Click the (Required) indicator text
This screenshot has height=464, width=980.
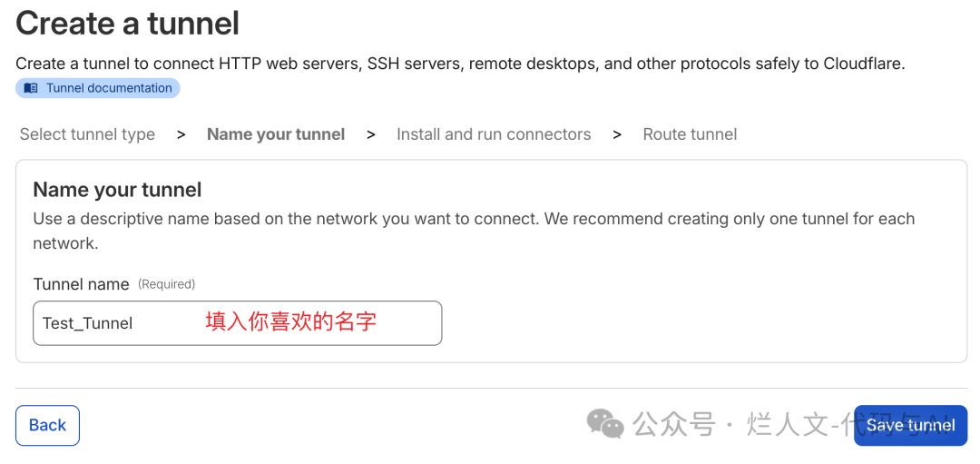coord(166,284)
